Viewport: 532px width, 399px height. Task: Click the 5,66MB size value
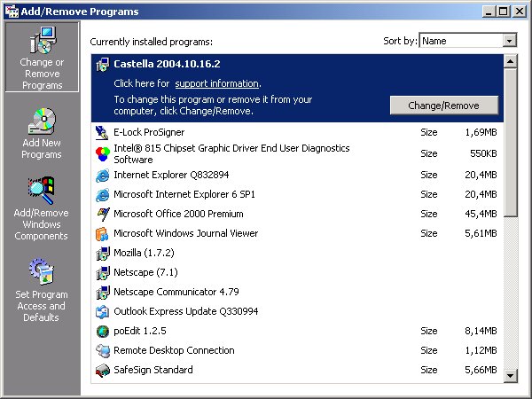[481, 370]
